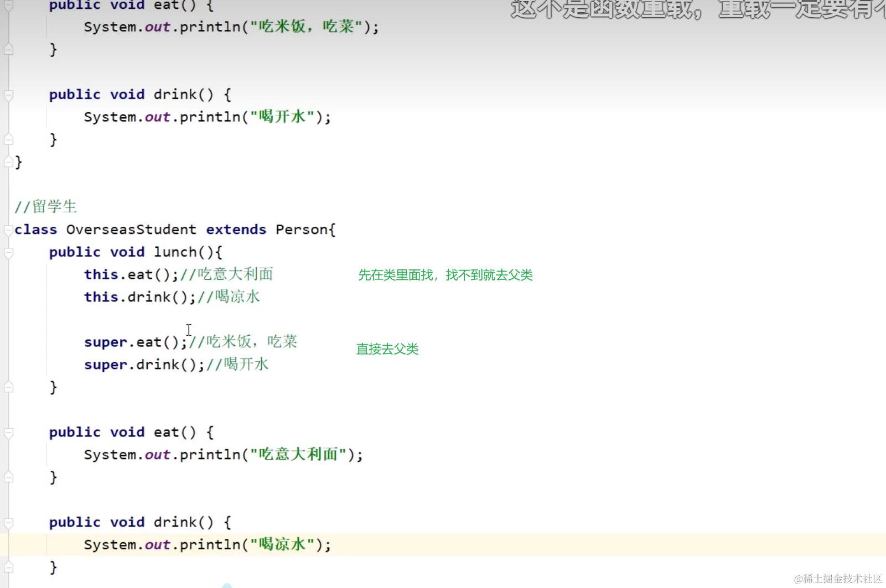Click the string "吃意大利面" in println

click(x=298, y=454)
